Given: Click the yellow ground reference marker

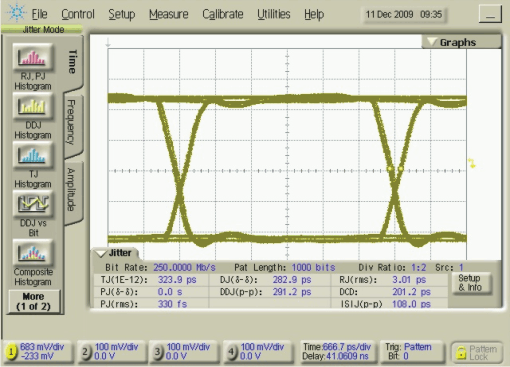Looking at the screenshot, I should coord(472,163).
